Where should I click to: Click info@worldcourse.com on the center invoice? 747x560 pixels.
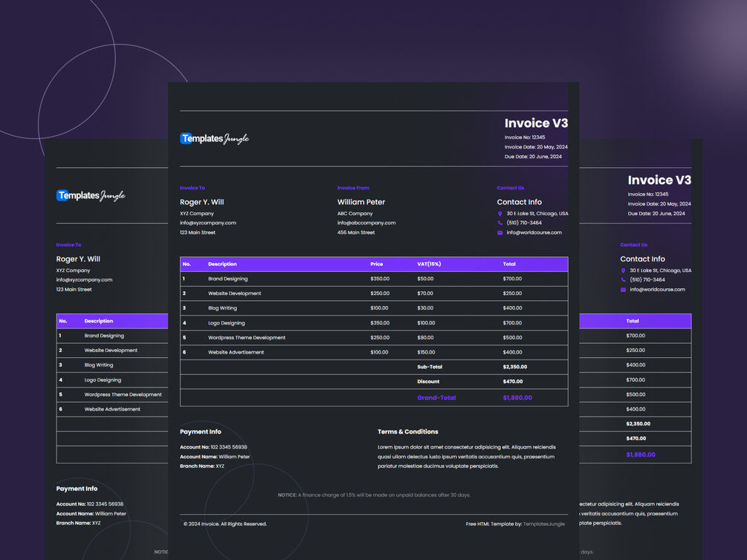tap(534, 233)
